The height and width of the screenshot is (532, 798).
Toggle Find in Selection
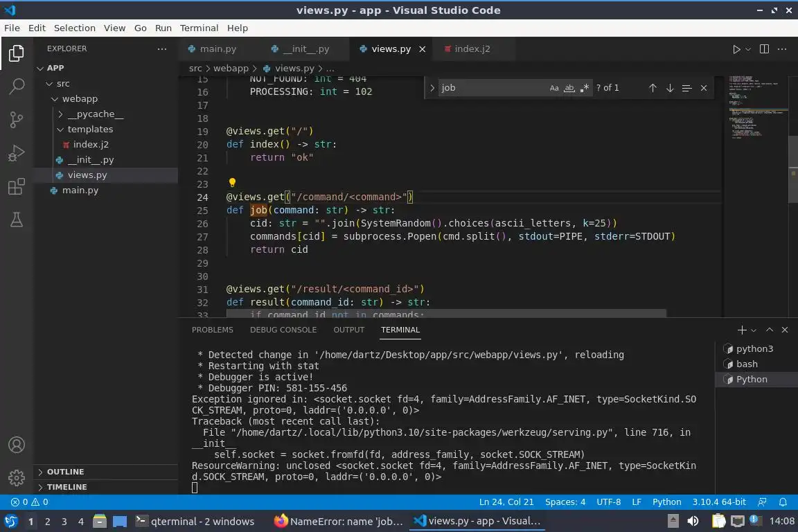[x=686, y=88]
